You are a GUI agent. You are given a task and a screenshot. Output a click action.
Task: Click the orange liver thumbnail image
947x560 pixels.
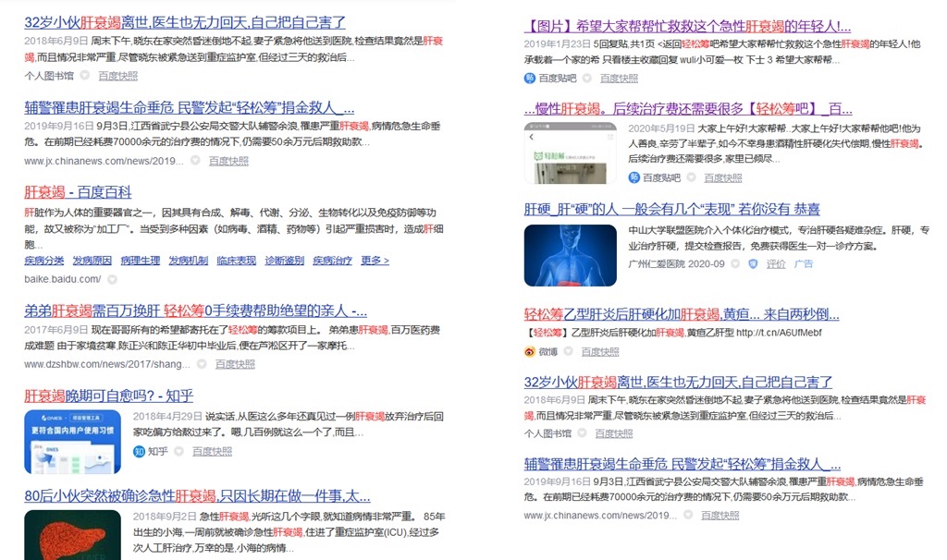point(72,535)
